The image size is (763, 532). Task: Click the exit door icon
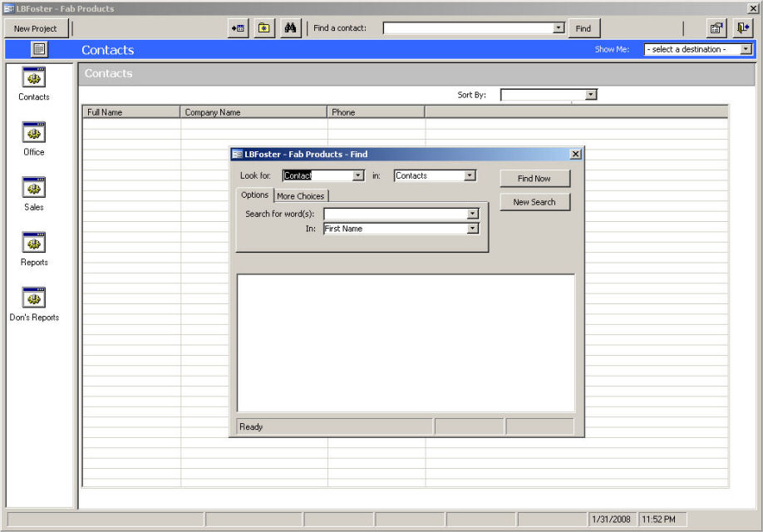(x=742, y=28)
